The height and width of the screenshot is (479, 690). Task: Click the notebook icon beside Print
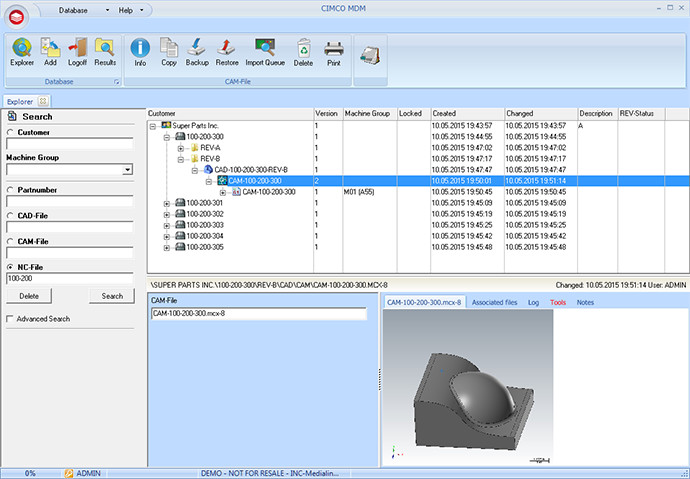[x=370, y=55]
